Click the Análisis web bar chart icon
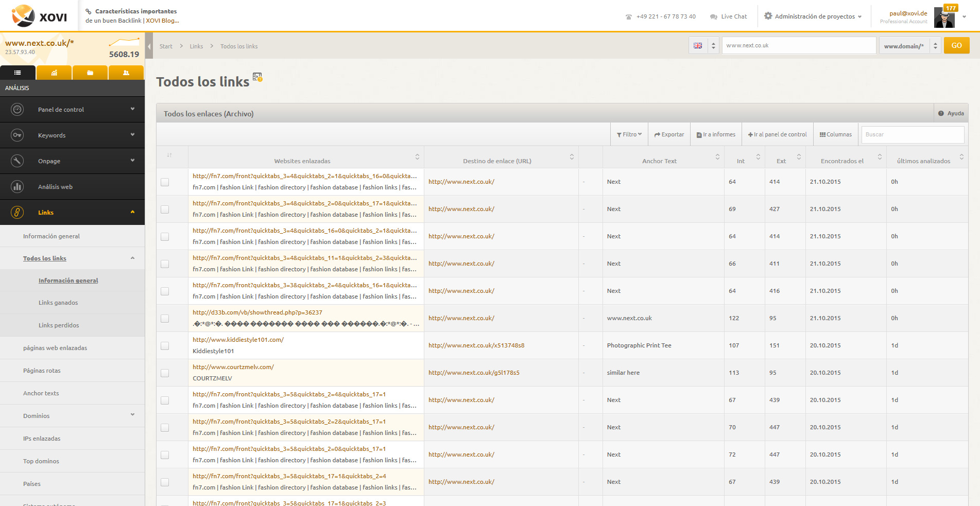 18,186
